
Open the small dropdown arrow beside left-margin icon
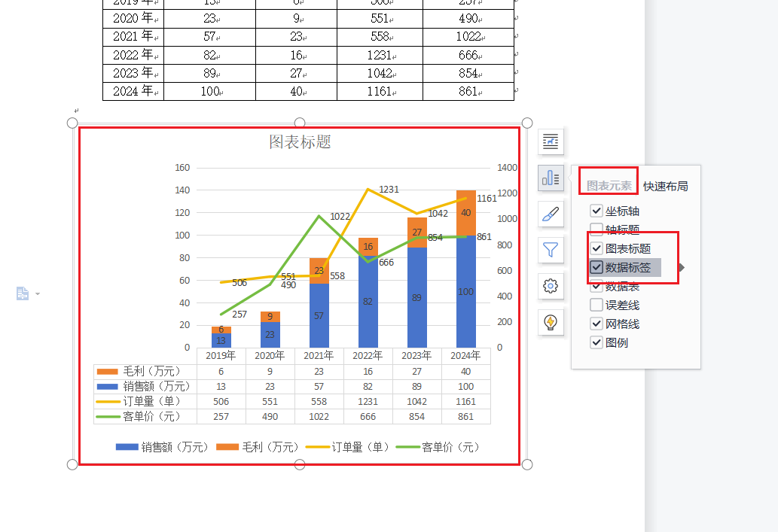point(38,293)
